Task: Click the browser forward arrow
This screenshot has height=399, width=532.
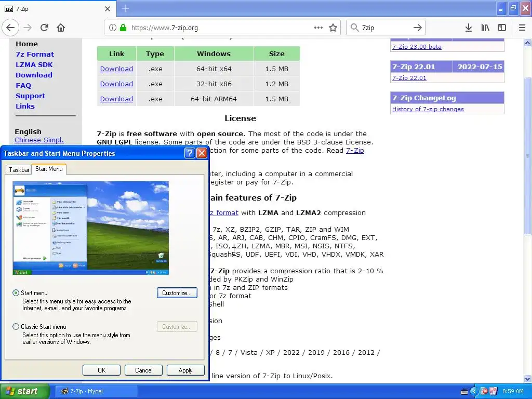Action: [28, 28]
